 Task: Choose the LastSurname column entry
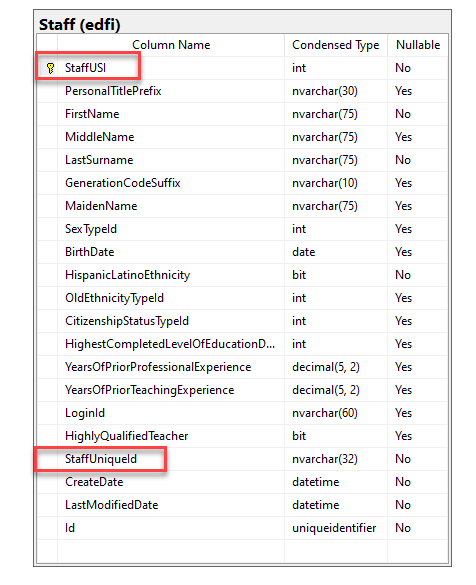coord(99,160)
